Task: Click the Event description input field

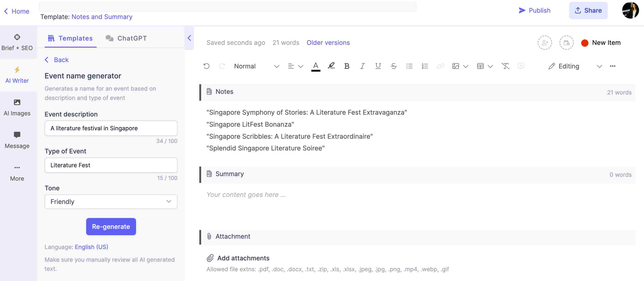Action: 110,128
